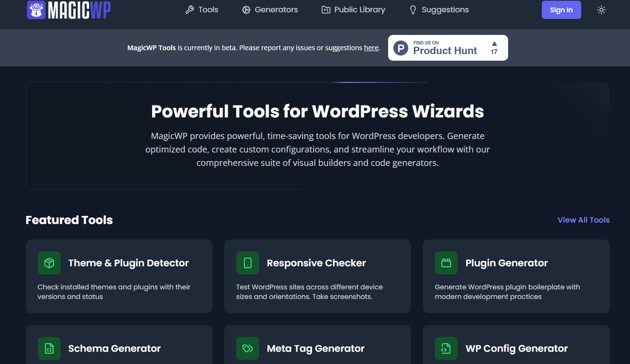The height and width of the screenshot is (364, 630).
Task: Open the Meta Tag Generator tool
Action: 317,344
